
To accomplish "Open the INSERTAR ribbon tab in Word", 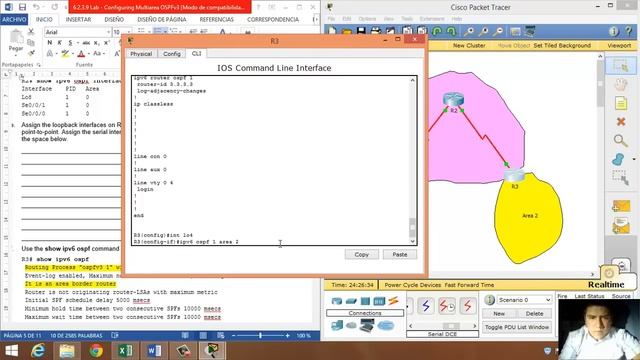I will tap(78, 19).
